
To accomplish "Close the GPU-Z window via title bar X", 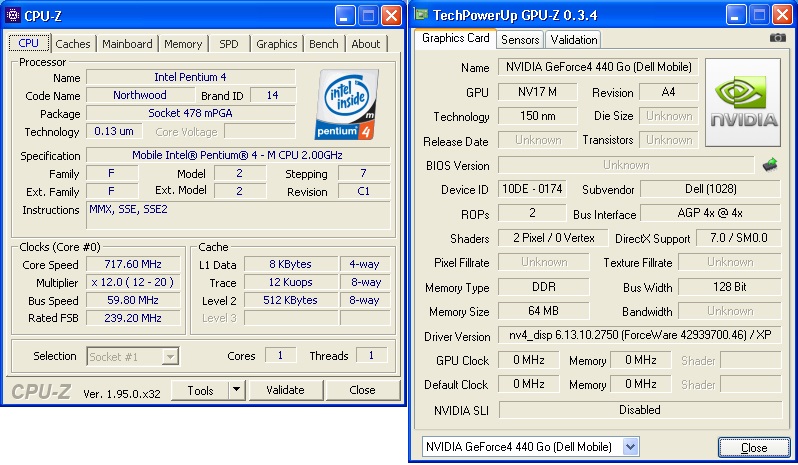I will 782,15.
